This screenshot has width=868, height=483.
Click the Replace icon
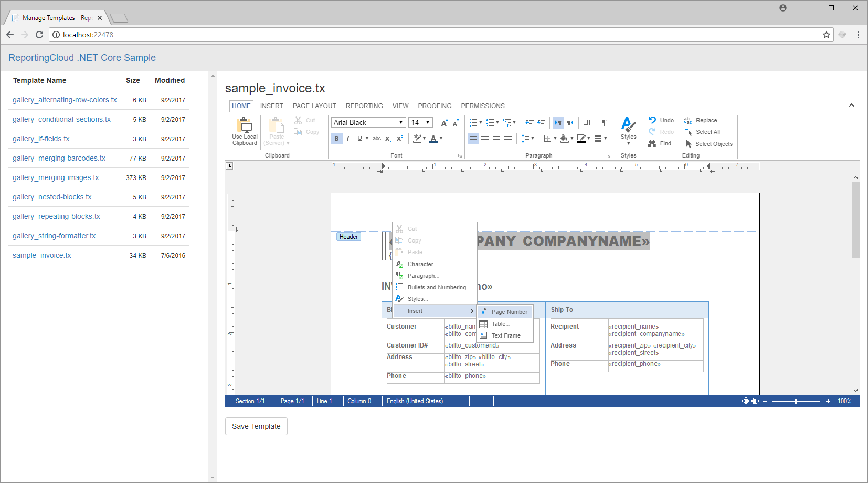(687, 120)
